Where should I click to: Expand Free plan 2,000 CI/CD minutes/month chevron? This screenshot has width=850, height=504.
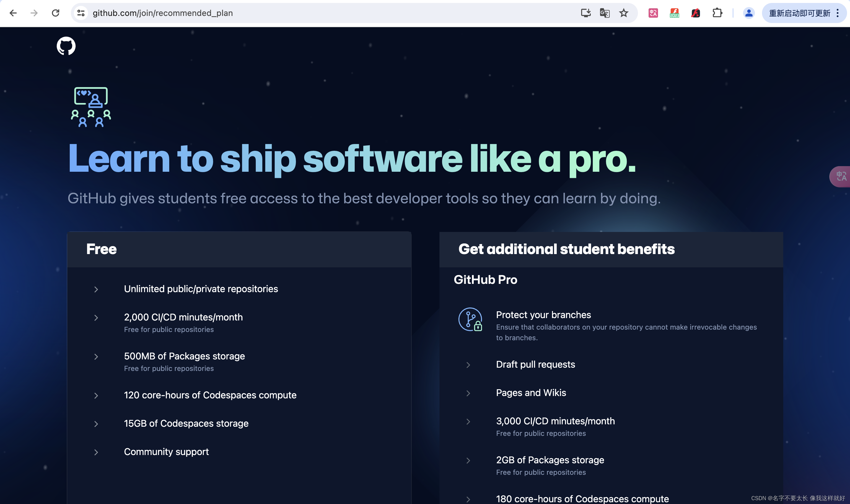(96, 318)
